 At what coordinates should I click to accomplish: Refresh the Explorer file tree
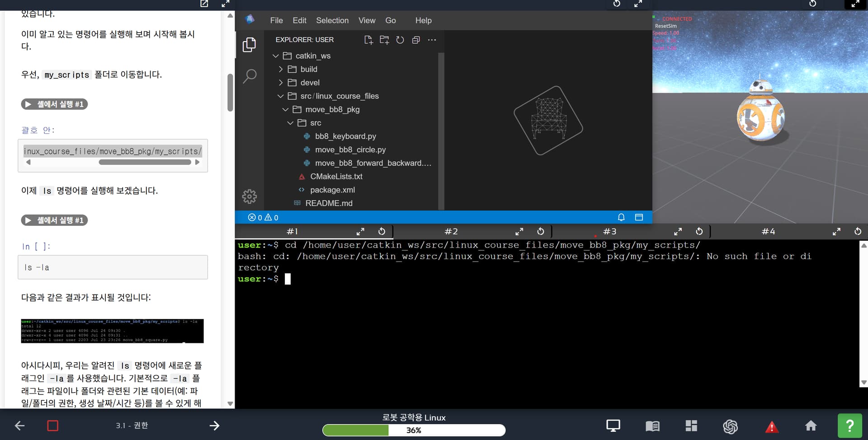click(x=400, y=40)
